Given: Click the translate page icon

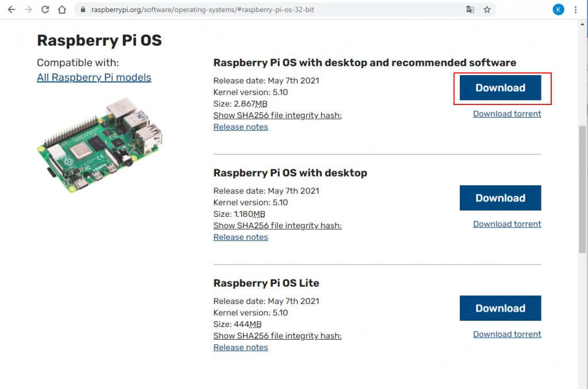Looking at the screenshot, I should pos(470,10).
